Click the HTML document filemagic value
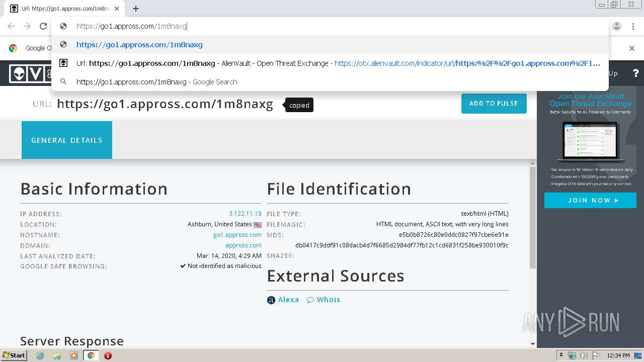644x362 pixels. click(442, 224)
